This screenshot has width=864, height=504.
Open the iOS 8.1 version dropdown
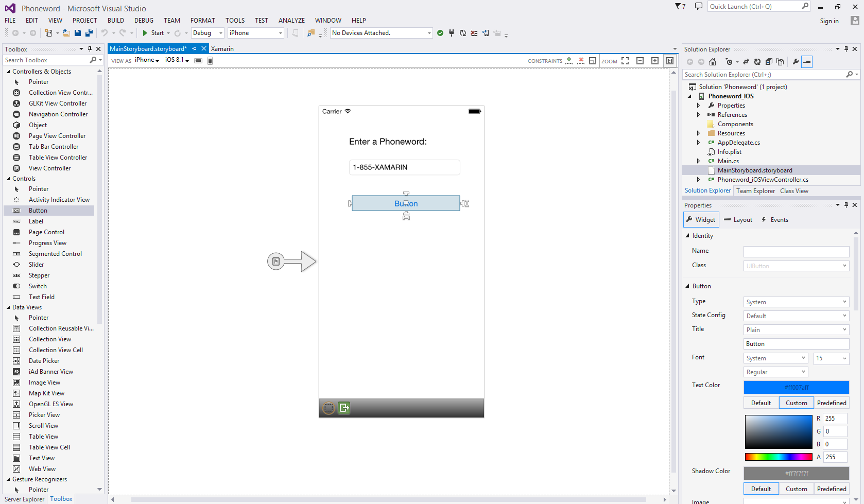click(177, 60)
